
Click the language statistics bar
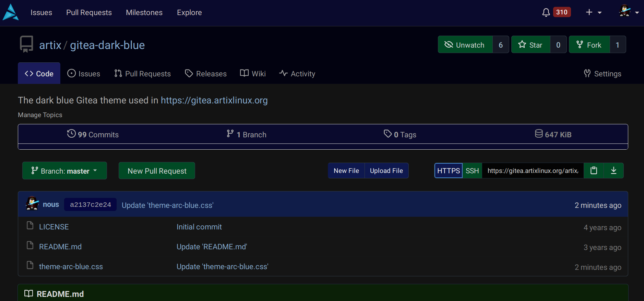point(323,147)
